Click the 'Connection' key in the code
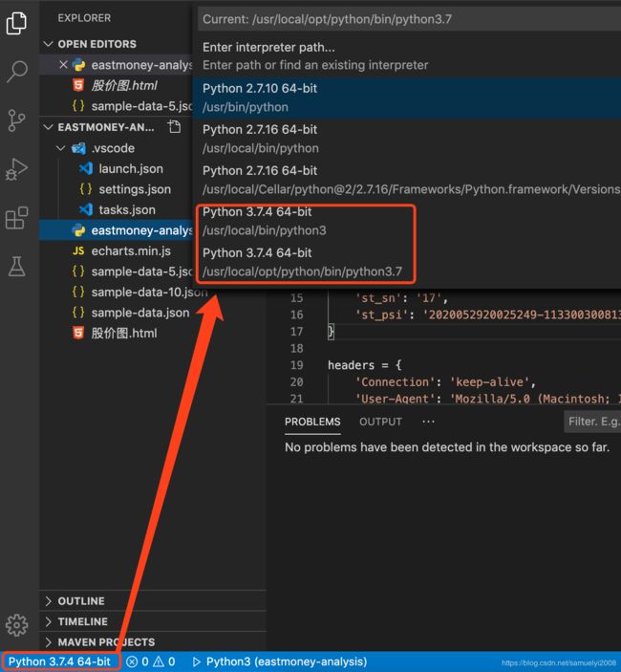The image size is (621, 672). coord(395,381)
